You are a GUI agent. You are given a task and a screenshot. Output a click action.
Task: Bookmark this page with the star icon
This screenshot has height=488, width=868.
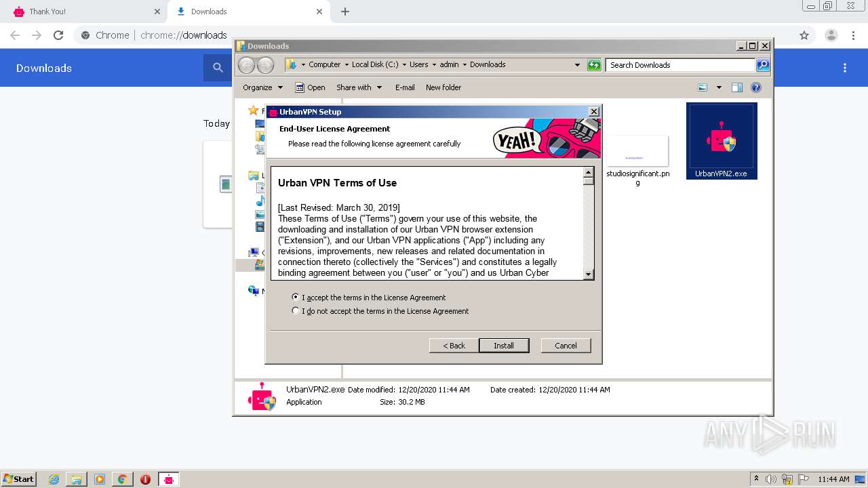click(804, 35)
